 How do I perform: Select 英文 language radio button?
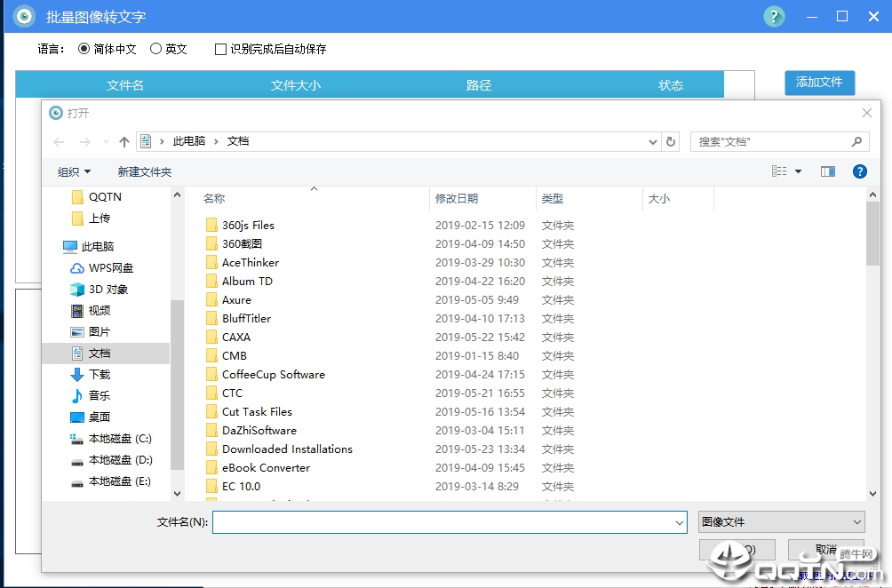coord(155,49)
